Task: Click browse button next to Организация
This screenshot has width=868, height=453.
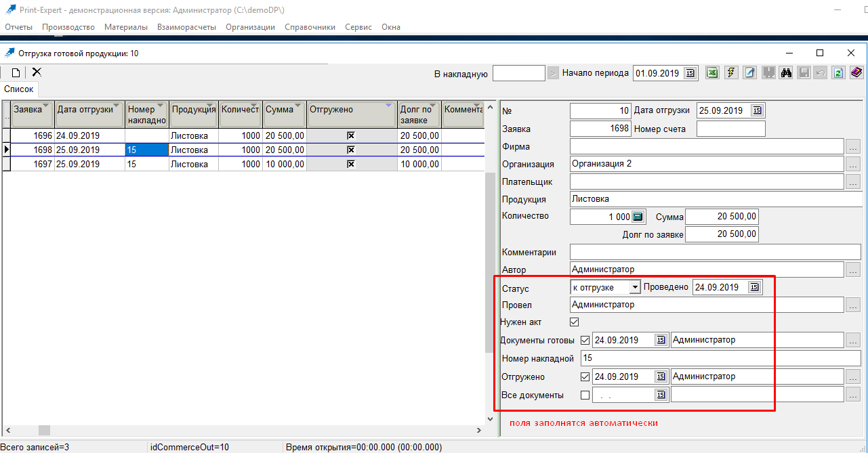Action: [x=853, y=164]
